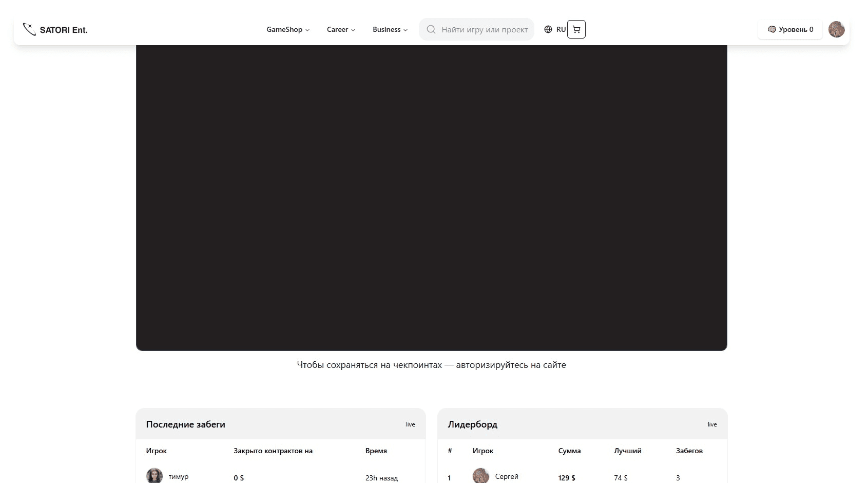
Task: Click the globe icon next to RU
Action: tap(547, 29)
